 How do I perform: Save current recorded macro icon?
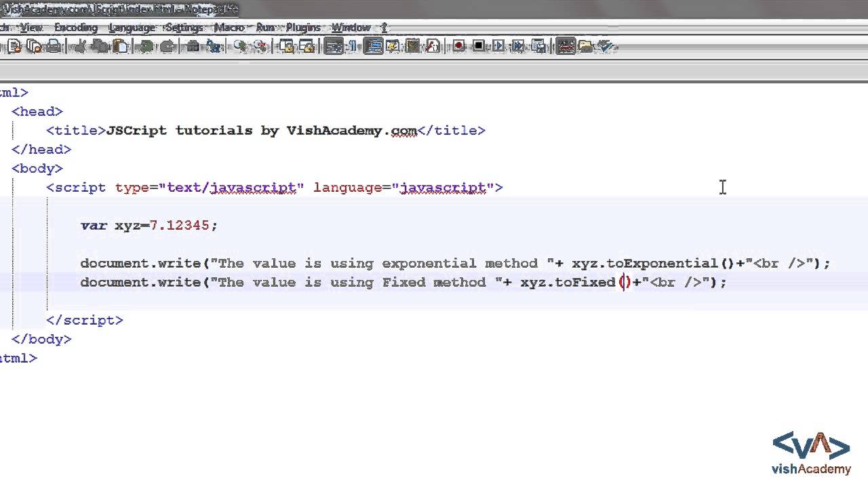pyautogui.click(x=538, y=45)
